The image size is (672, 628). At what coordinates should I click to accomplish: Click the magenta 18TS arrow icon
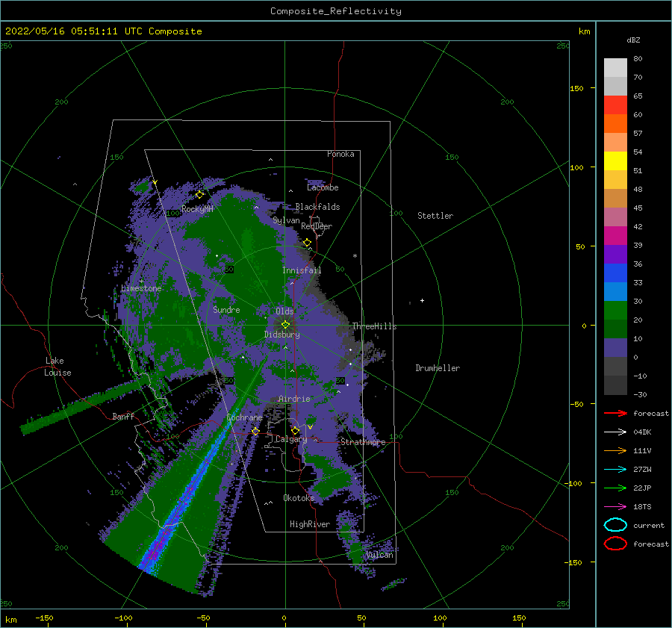615,507
